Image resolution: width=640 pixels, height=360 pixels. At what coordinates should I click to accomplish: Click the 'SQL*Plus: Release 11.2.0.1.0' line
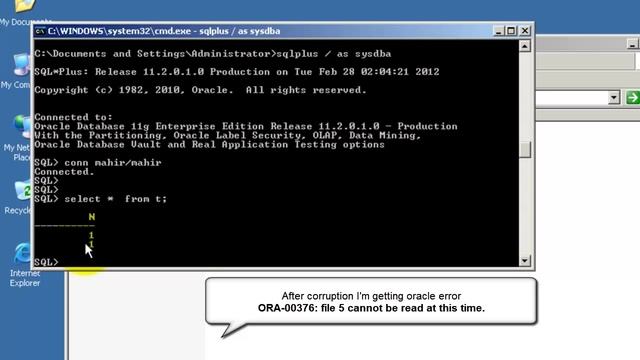[x=237, y=72]
